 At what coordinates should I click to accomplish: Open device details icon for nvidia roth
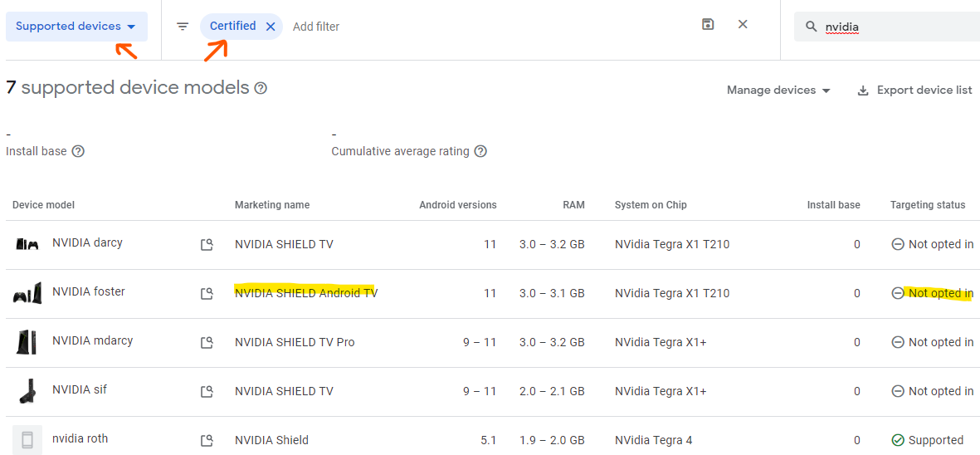coord(207,440)
